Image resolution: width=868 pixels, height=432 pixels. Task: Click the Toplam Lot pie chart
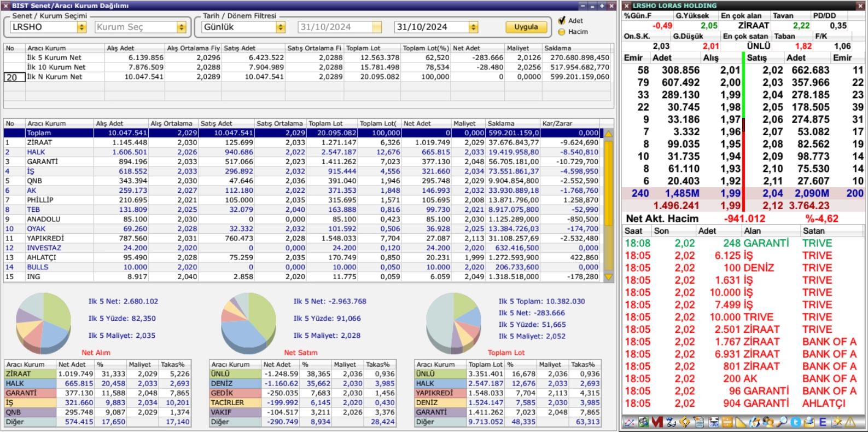[453, 322]
